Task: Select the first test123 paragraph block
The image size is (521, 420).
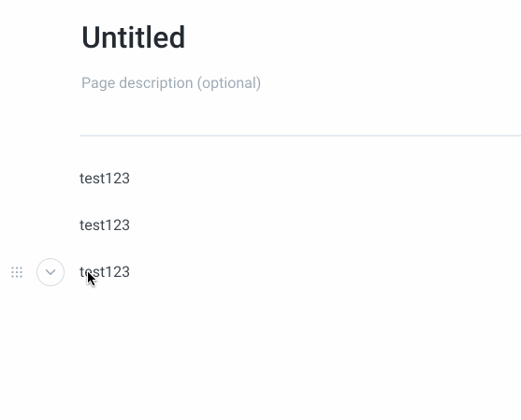Action: [x=105, y=179]
